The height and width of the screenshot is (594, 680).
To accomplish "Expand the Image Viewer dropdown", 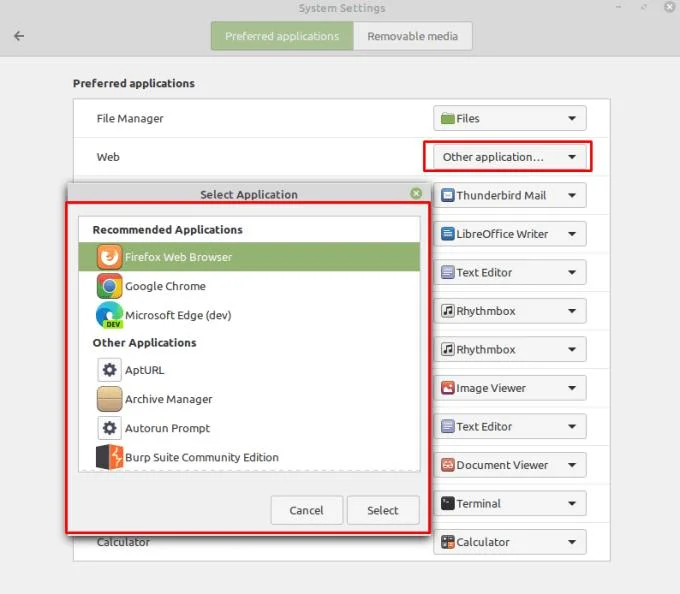I will (510, 388).
